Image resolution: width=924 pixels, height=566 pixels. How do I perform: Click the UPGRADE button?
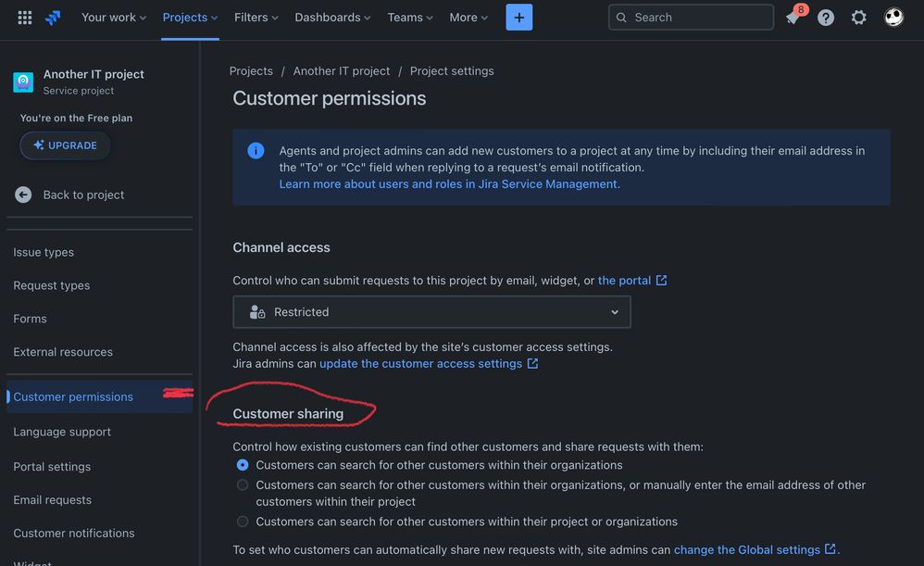coord(65,145)
